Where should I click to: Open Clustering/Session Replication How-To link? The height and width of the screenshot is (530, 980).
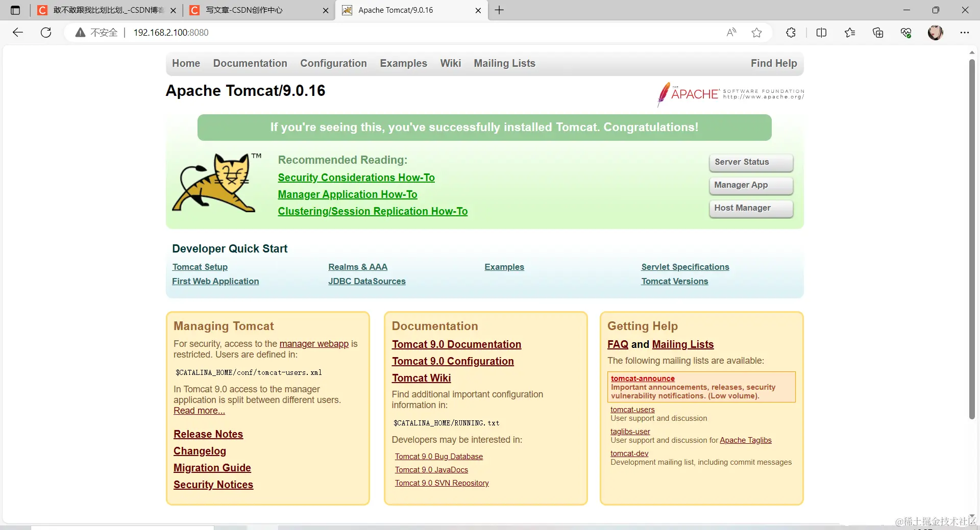(373, 211)
